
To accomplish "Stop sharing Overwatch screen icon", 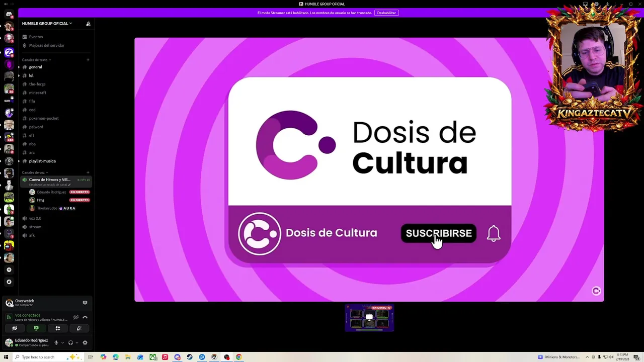I will (x=85, y=303).
